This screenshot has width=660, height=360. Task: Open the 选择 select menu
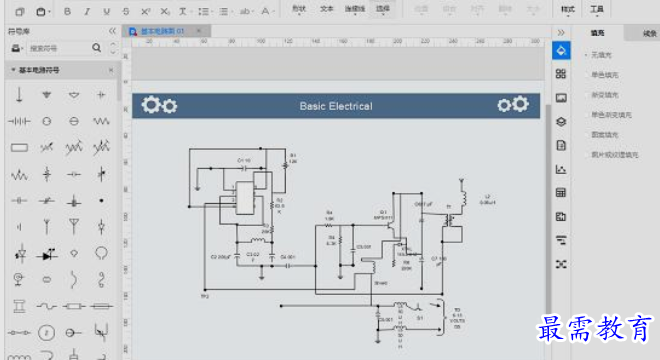pyautogui.click(x=383, y=9)
